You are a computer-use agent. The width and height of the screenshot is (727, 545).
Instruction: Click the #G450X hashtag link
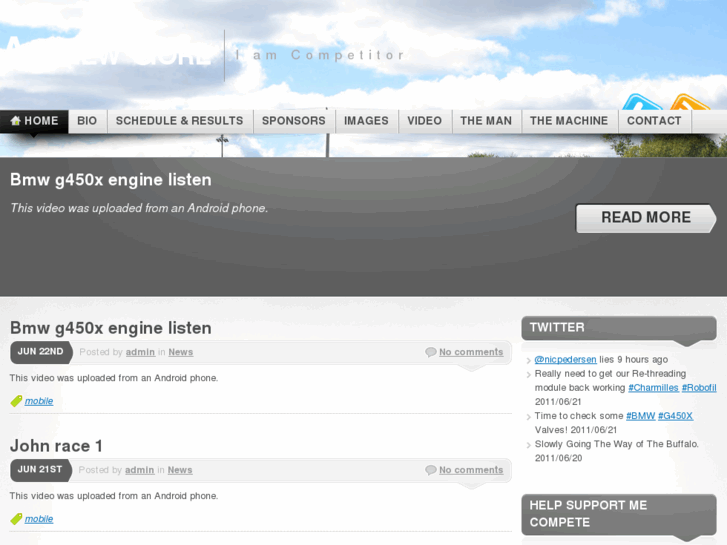675,416
